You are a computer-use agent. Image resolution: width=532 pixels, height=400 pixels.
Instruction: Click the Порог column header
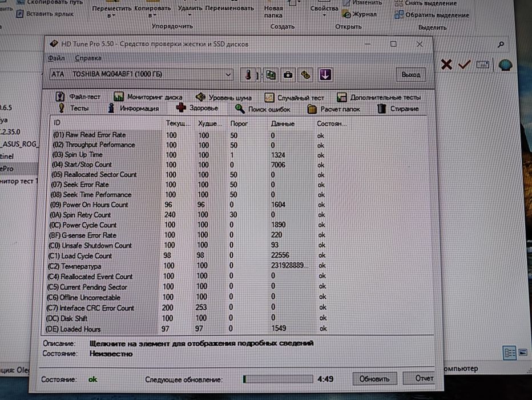point(239,123)
